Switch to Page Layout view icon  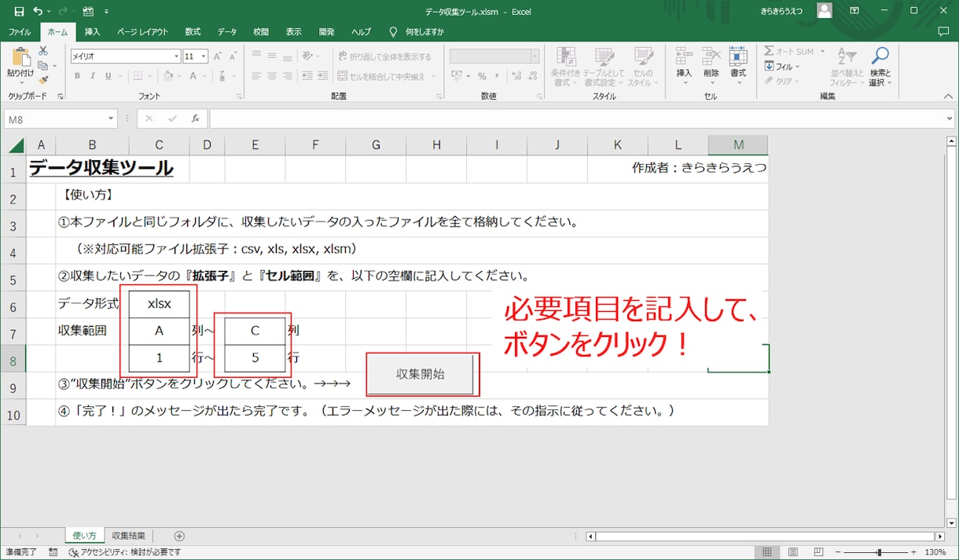pyautogui.click(x=793, y=552)
